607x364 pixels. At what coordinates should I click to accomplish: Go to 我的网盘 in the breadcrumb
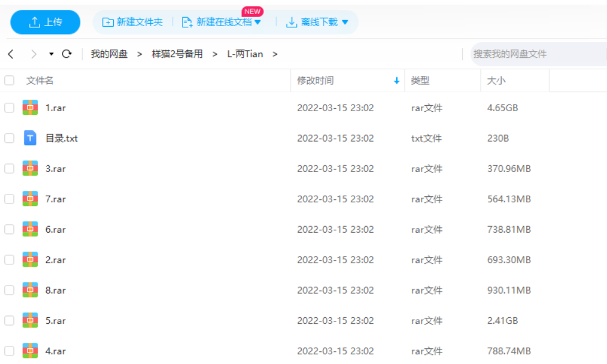[109, 54]
